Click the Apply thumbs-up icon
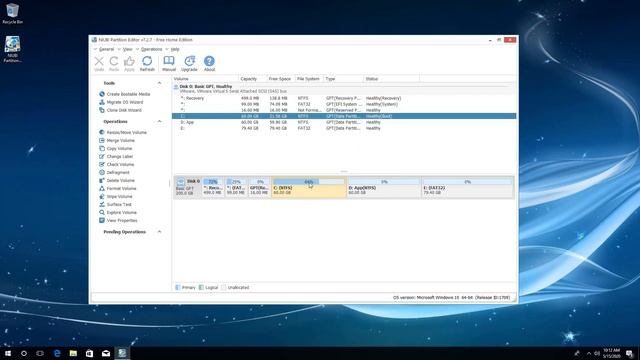 [129, 61]
